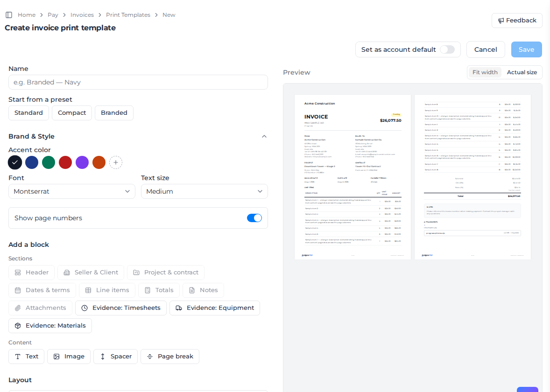550x392 pixels.
Task: Add an Image content block
Action: (x=69, y=357)
